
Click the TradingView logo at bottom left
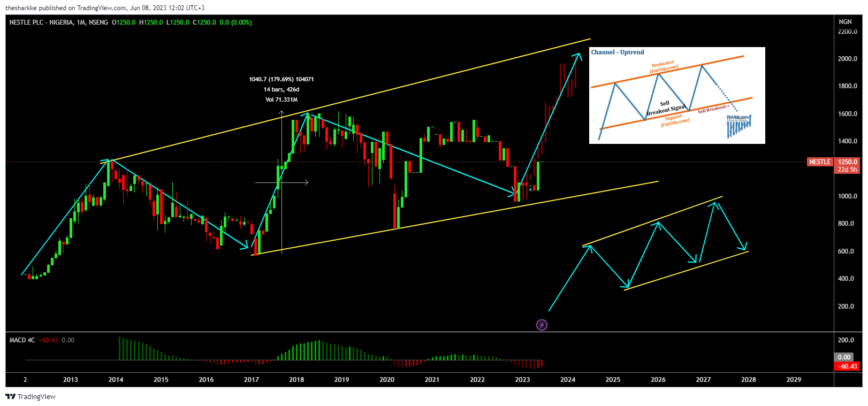(31, 396)
